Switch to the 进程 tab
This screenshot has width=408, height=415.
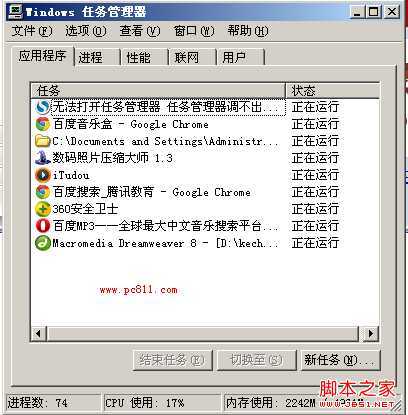pos(97,57)
